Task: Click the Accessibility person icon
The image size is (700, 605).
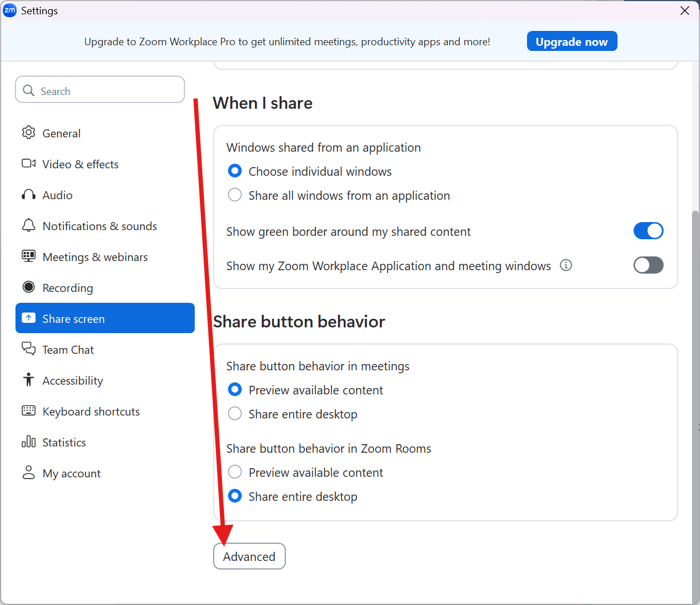Action: point(29,380)
